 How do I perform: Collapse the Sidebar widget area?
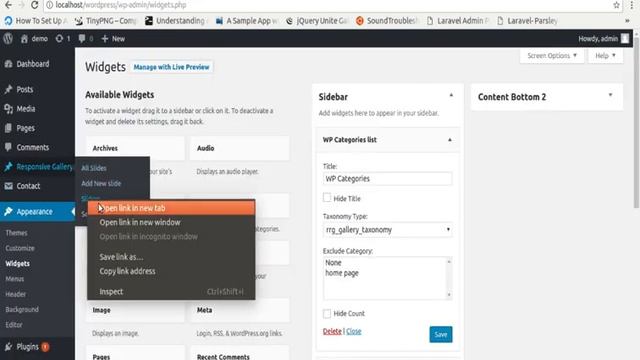coord(451,96)
